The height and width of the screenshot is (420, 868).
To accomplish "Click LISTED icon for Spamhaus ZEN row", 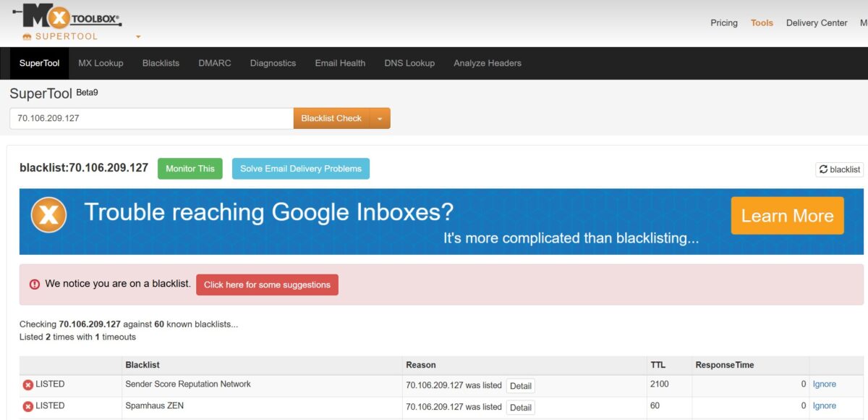I will click(x=28, y=407).
